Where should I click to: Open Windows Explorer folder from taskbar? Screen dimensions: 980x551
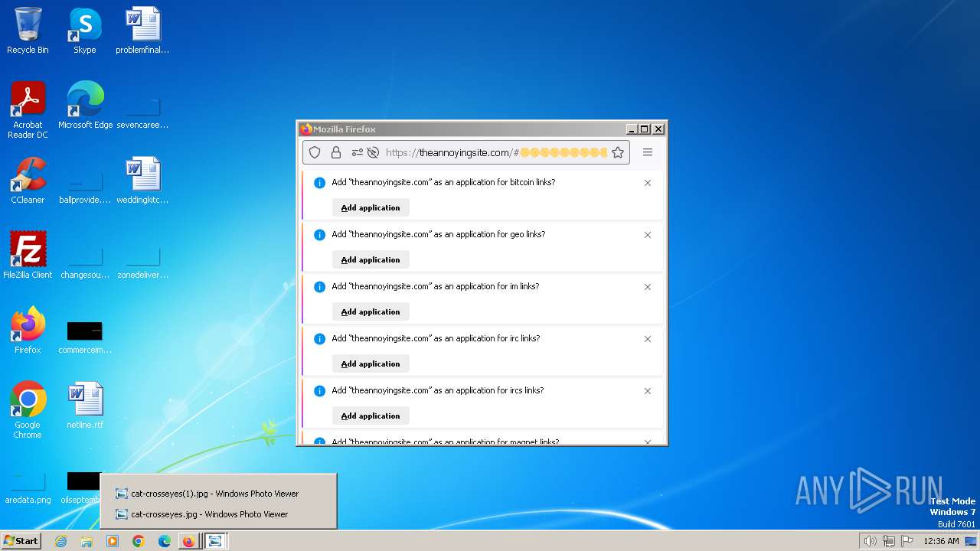click(87, 541)
